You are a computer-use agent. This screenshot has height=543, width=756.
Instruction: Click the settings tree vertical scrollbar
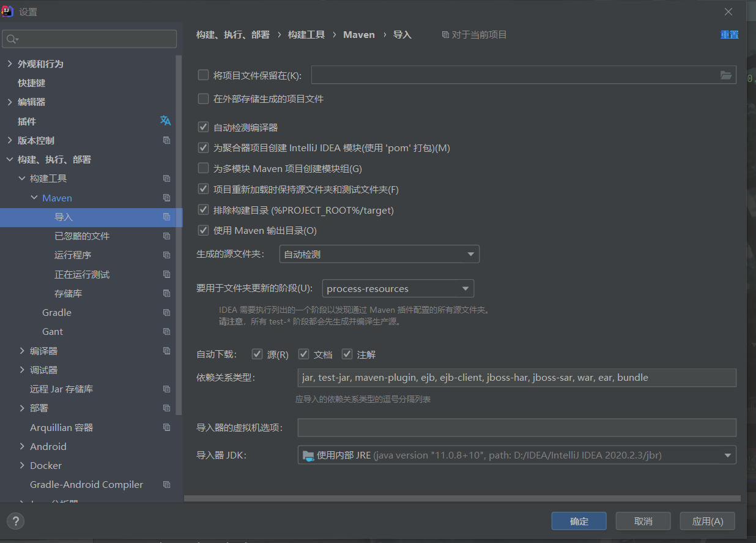[x=179, y=234]
